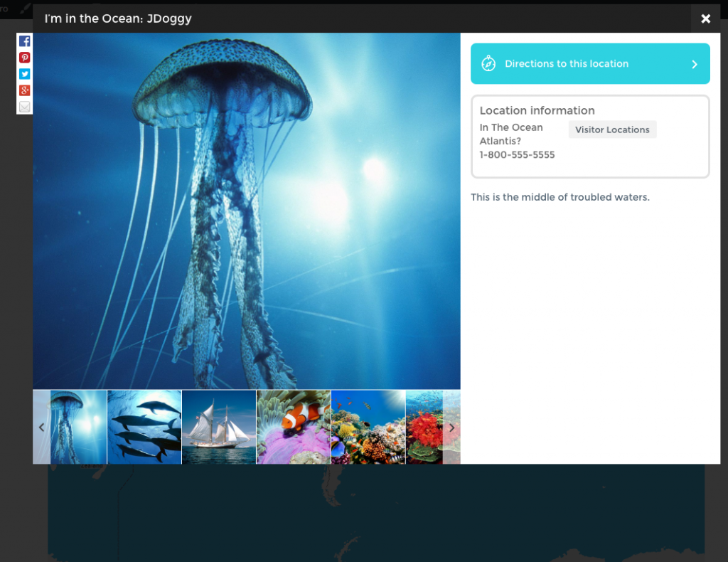Share on Facebook icon
The image size is (728, 562).
[x=25, y=41]
